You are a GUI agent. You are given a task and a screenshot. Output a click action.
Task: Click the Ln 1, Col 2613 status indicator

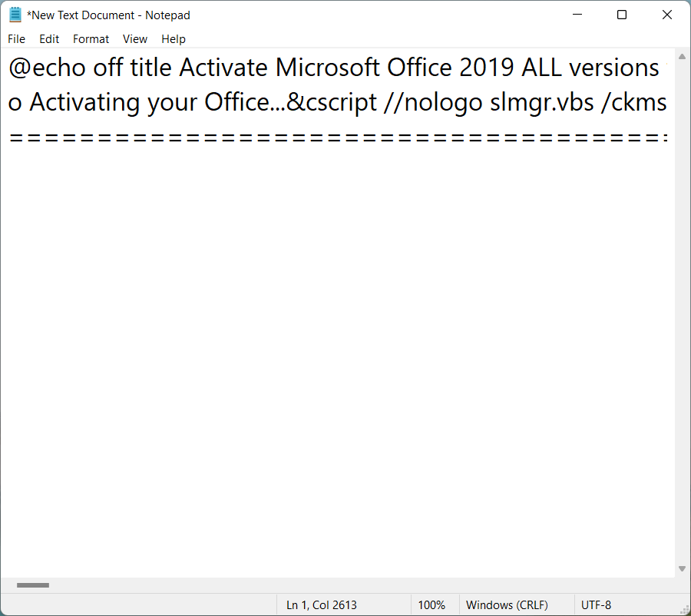pyautogui.click(x=322, y=605)
